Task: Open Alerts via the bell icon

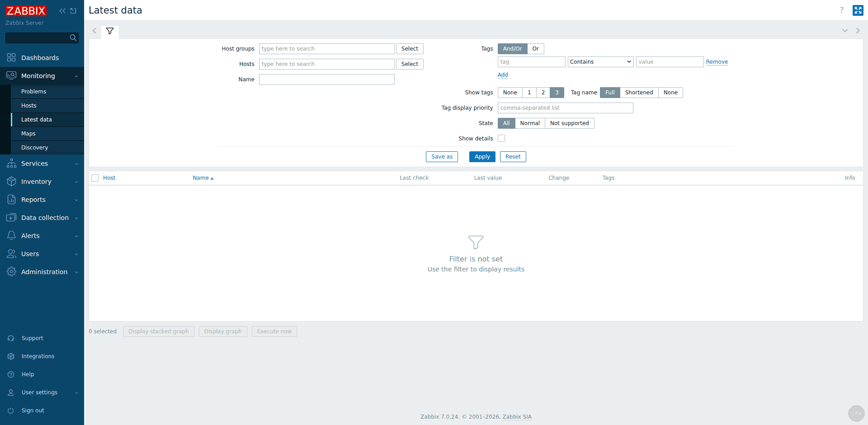Action: (x=11, y=235)
